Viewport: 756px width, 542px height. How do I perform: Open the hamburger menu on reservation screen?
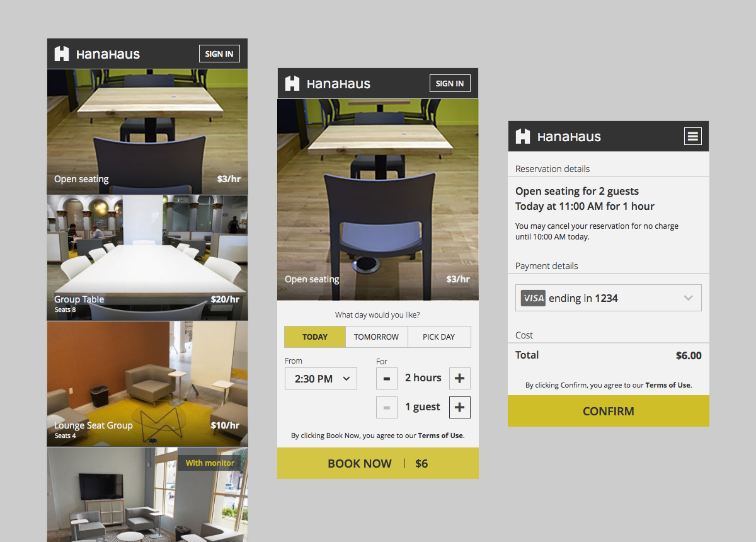point(693,136)
